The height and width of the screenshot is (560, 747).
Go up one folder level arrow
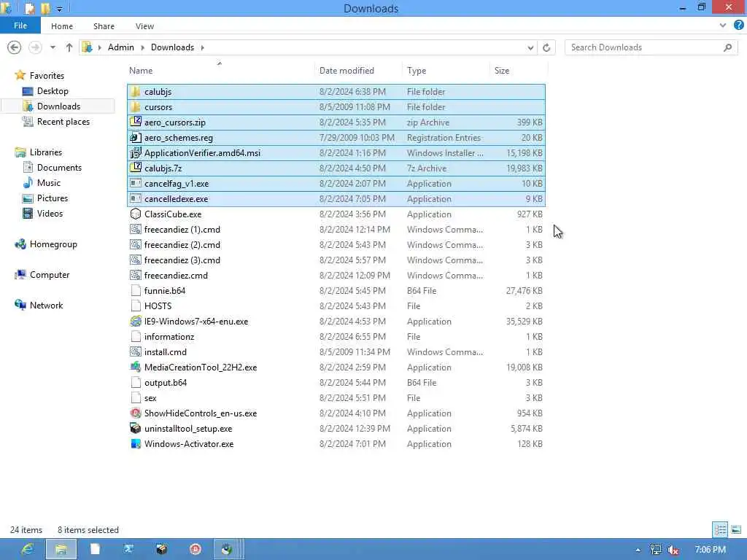(x=69, y=47)
